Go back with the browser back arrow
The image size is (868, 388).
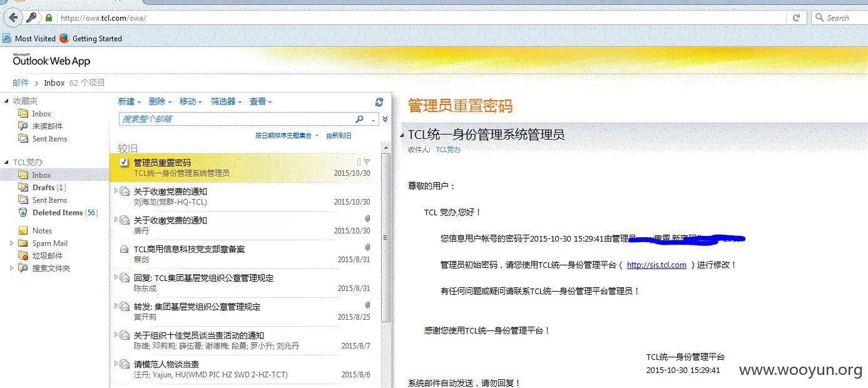pyautogui.click(x=13, y=18)
